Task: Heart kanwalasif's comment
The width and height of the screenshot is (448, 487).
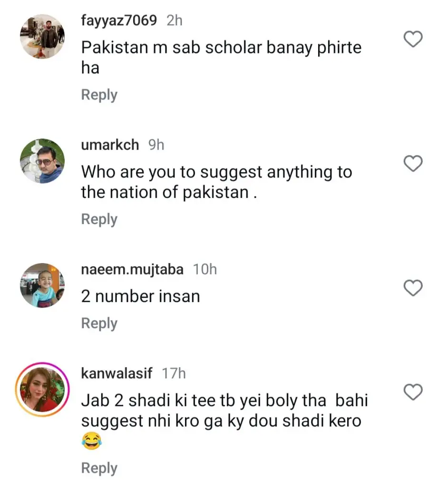Action: (x=413, y=392)
